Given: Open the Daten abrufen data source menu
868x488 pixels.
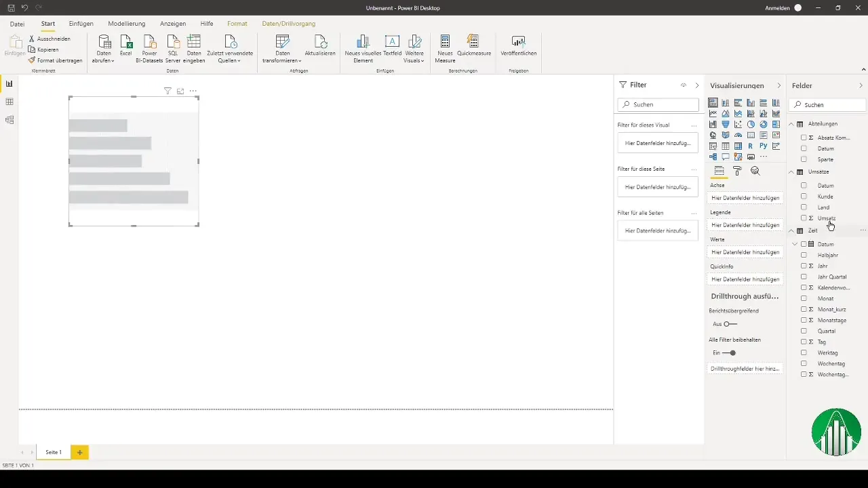Looking at the screenshot, I should [x=104, y=49].
